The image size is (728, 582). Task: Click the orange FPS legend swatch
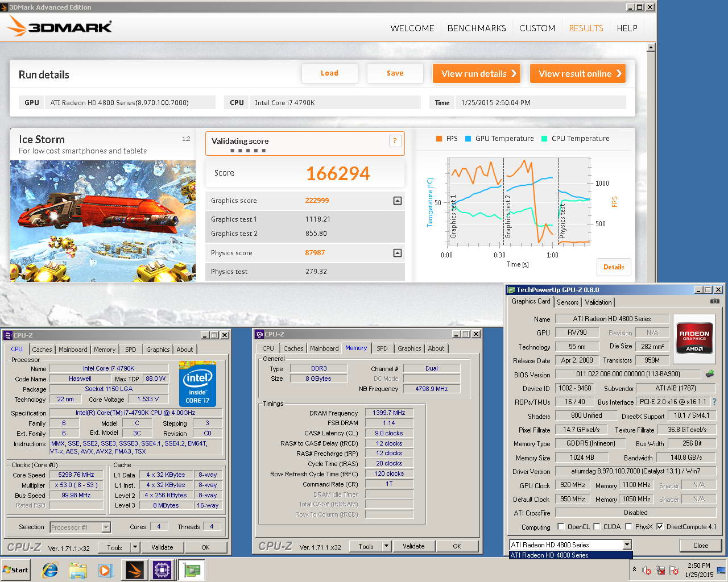[439, 138]
